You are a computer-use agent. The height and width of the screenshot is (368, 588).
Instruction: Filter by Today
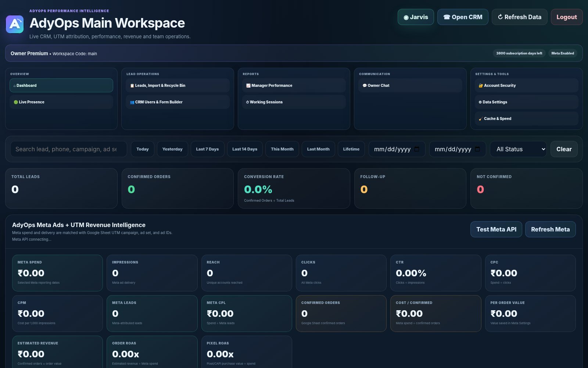coord(143,149)
